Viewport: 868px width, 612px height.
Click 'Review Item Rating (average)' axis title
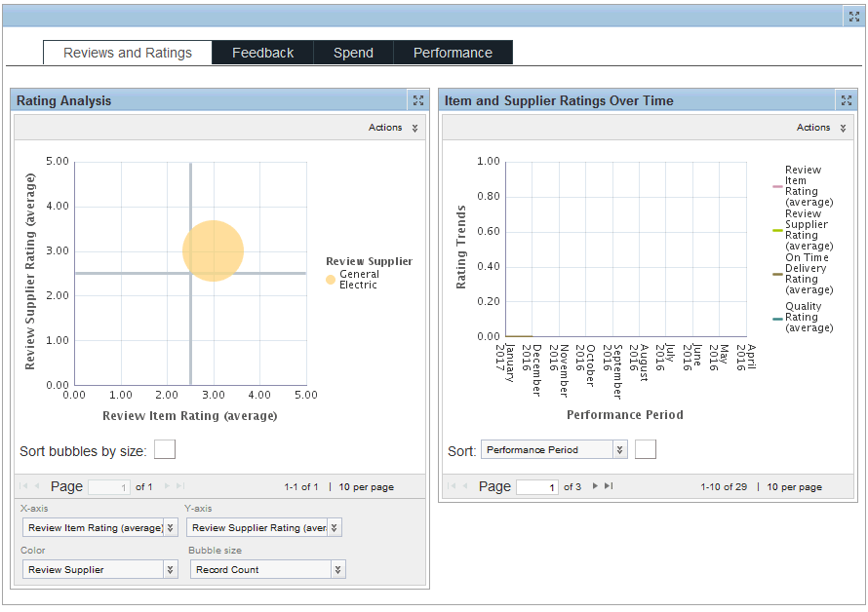pyautogui.click(x=190, y=415)
